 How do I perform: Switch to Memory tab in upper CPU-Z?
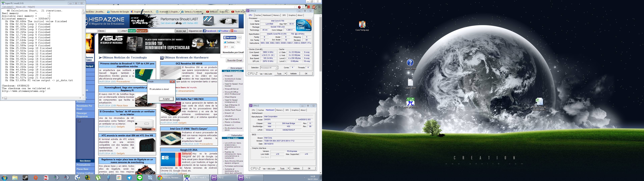point(276,15)
